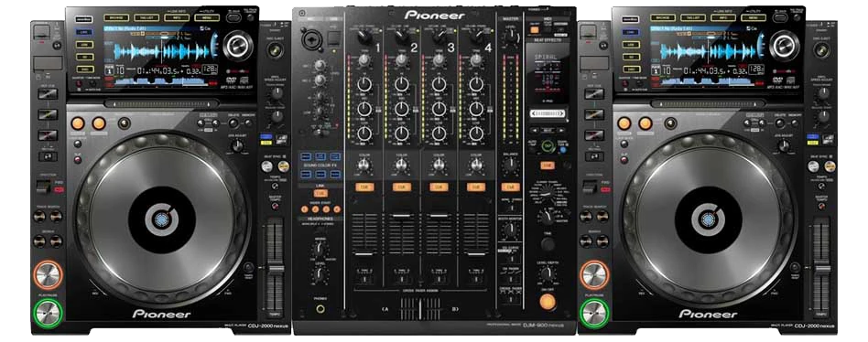
Task: Toggle MASTER TEMPO on the left deck
Action: (x=275, y=207)
